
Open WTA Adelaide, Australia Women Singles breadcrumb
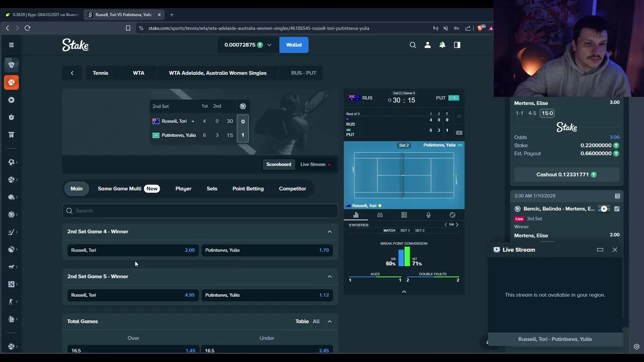click(218, 73)
